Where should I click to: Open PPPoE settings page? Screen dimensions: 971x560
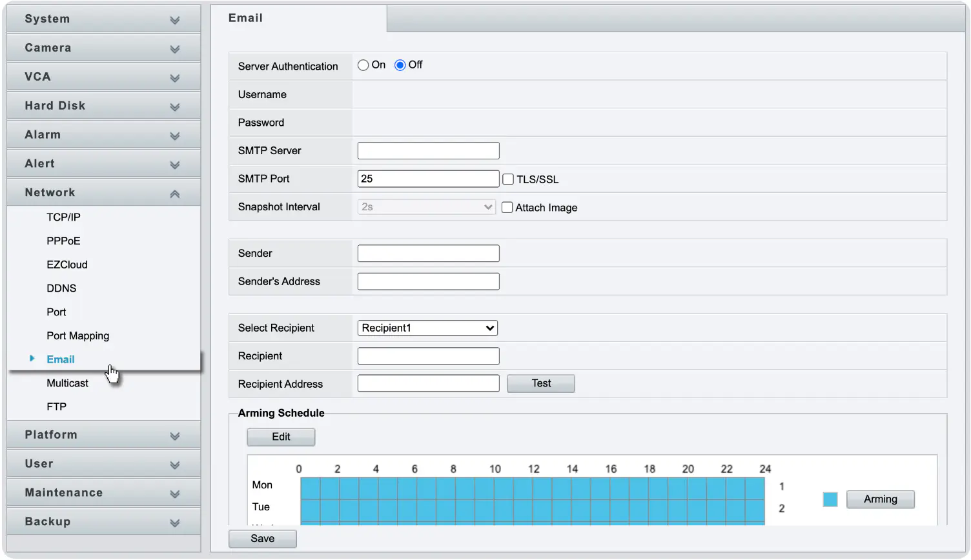[63, 241]
